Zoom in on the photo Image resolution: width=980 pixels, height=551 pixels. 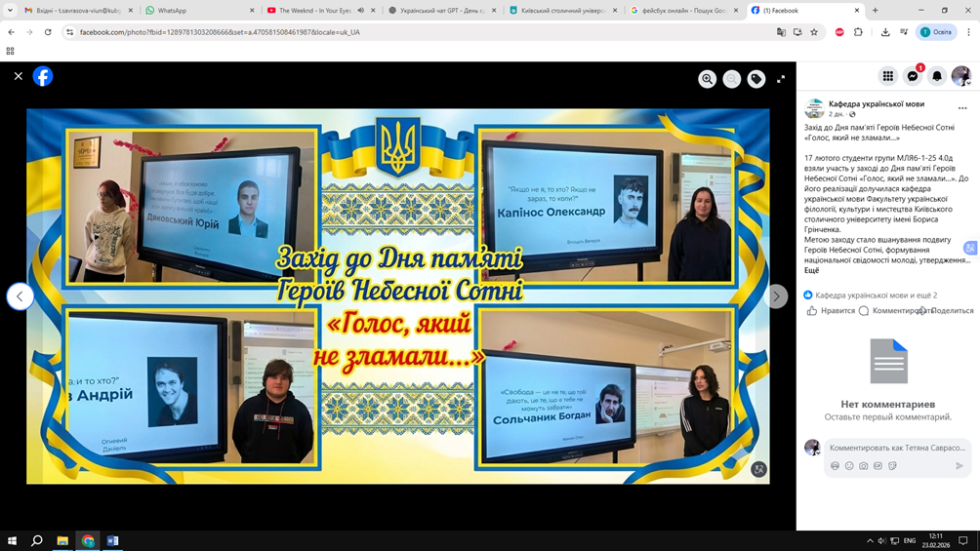coord(707,79)
